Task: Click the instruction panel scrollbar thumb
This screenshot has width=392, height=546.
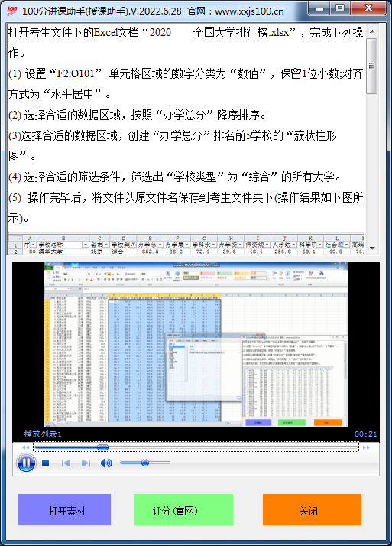Action: 372,66
